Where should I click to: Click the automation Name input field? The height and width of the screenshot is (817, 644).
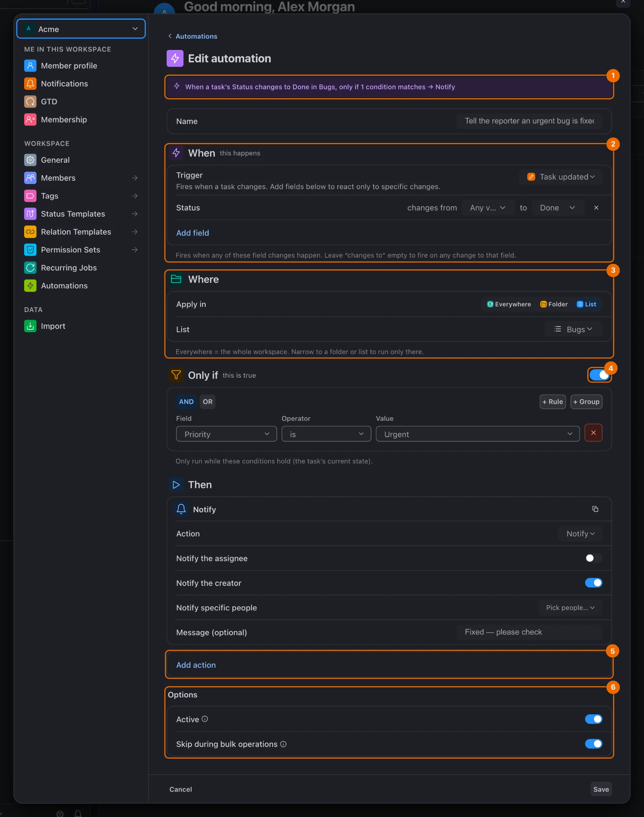(529, 121)
